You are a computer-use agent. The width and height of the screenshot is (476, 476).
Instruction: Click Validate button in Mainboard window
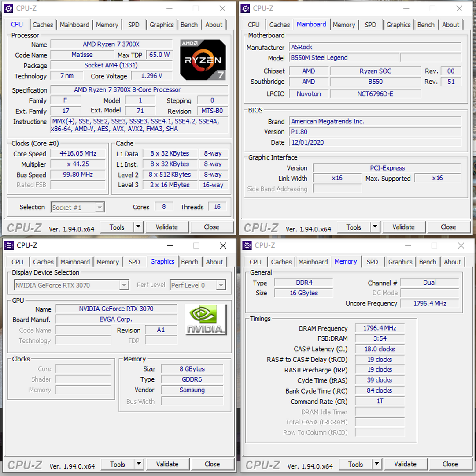coord(403,227)
